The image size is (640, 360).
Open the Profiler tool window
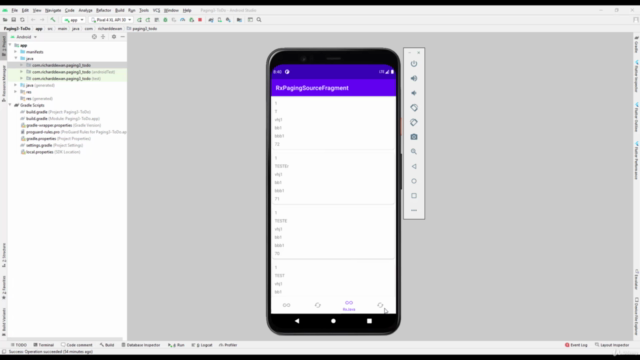point(228,345)
